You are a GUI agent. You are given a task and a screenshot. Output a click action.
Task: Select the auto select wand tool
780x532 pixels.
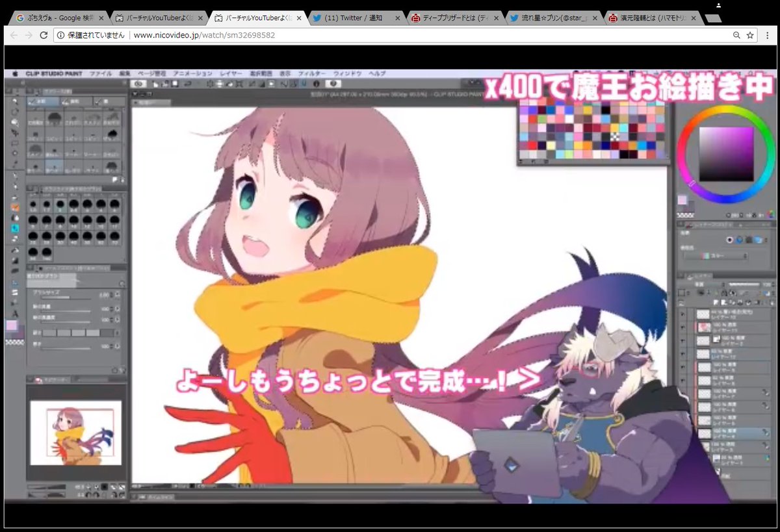pos(14,153)
